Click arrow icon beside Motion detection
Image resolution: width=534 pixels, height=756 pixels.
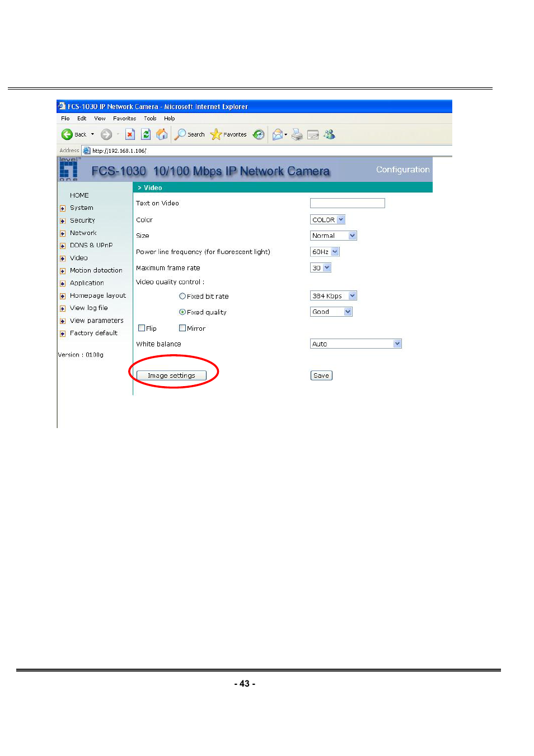tap(63, 271)
